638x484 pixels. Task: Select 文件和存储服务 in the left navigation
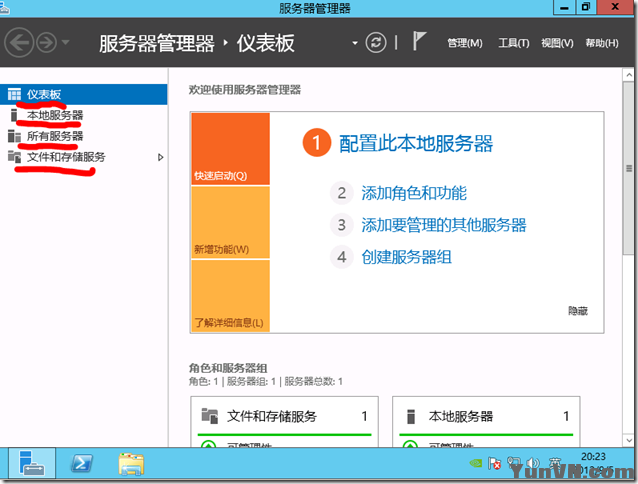click(x=83, y=157)
